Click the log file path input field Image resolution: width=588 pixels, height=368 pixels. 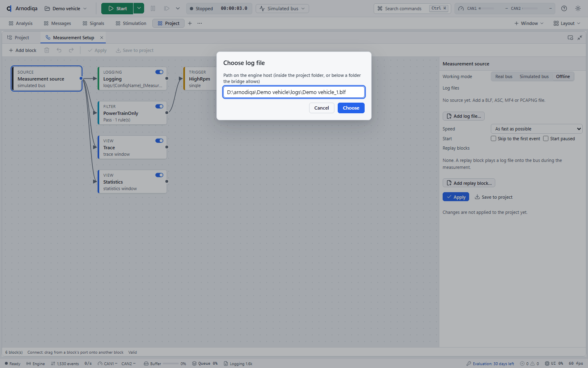(x=294, y=92)
